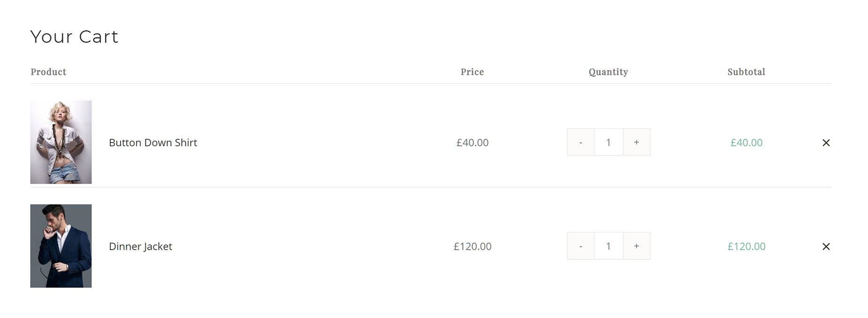868x318 pixels.
Task: Click the Product column header
Action: click(48, 72)
